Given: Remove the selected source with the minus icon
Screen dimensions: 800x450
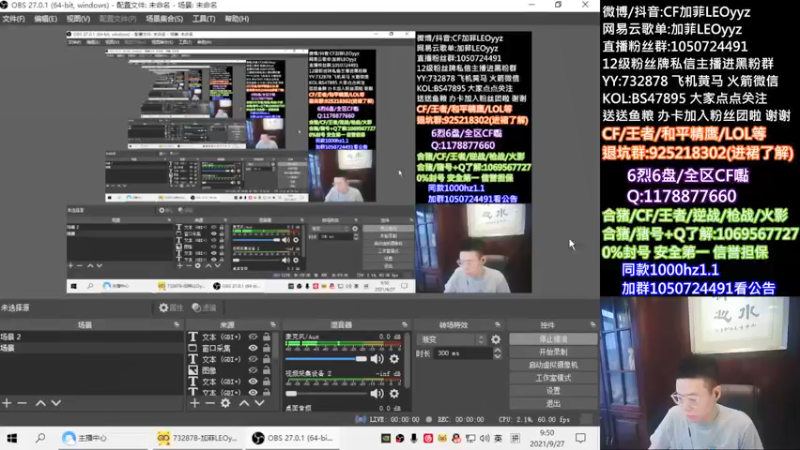Looking at the screenshot, I should [x=210, y=403].
